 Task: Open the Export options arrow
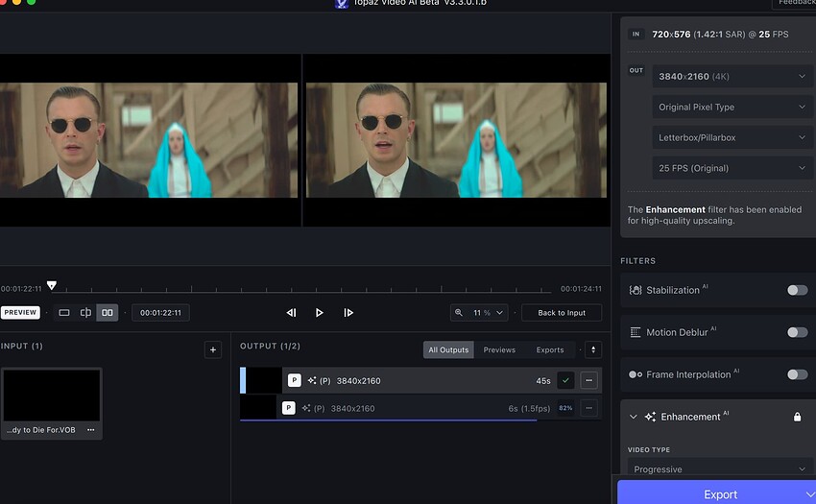[x=809, y=494]
